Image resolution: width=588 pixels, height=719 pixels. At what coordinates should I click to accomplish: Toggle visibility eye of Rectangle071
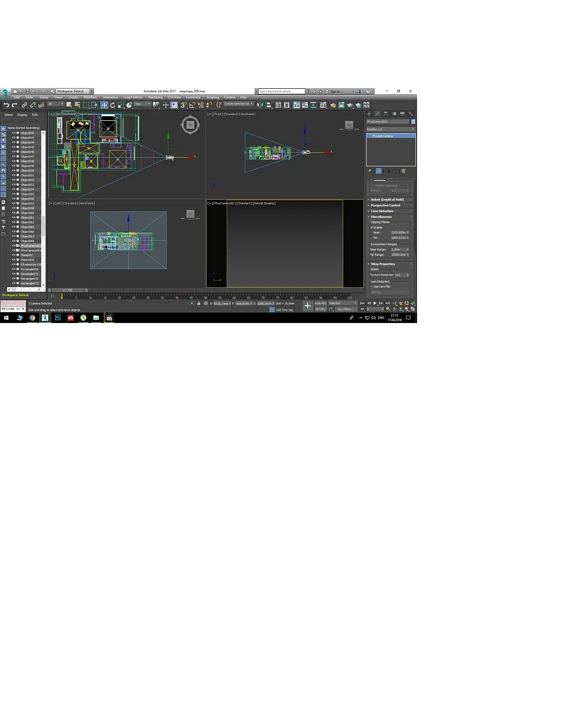pyautogui.click(x=13, y=274)
